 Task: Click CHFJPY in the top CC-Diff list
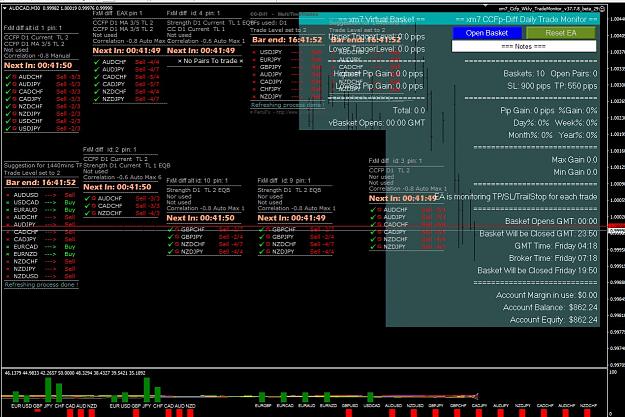click(x=271, y=89)
